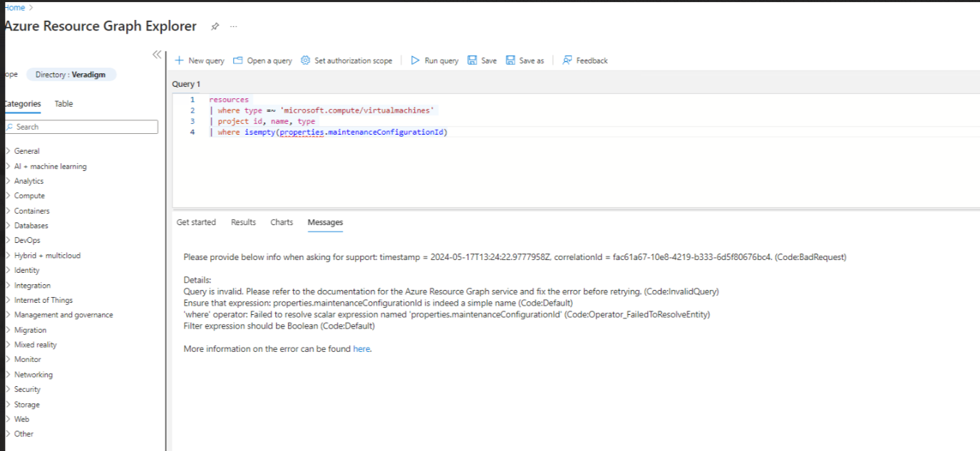Click 'resources' on query line 1

tap(229, 100)
